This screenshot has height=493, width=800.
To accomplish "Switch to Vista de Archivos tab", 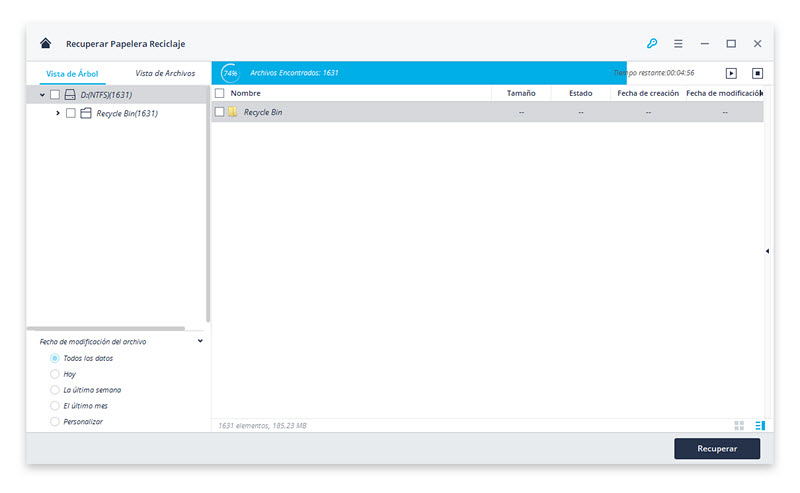I will tap(165, 73).
